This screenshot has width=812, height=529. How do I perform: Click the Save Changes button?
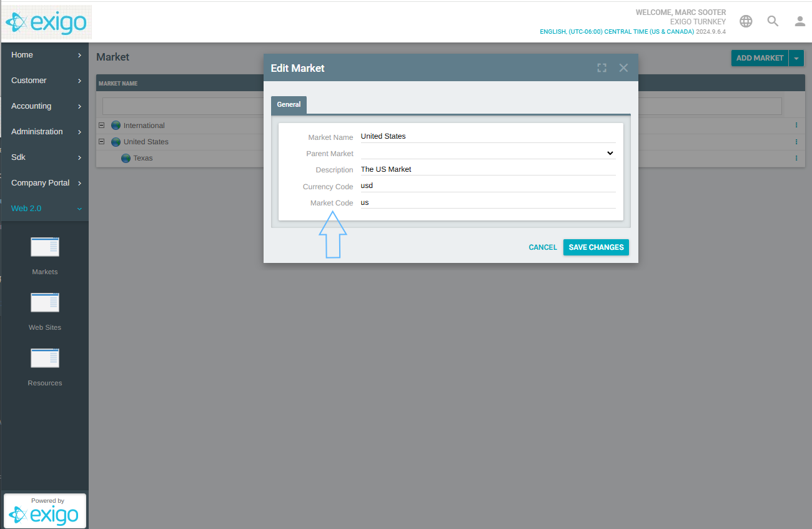[x=596, y=247]
